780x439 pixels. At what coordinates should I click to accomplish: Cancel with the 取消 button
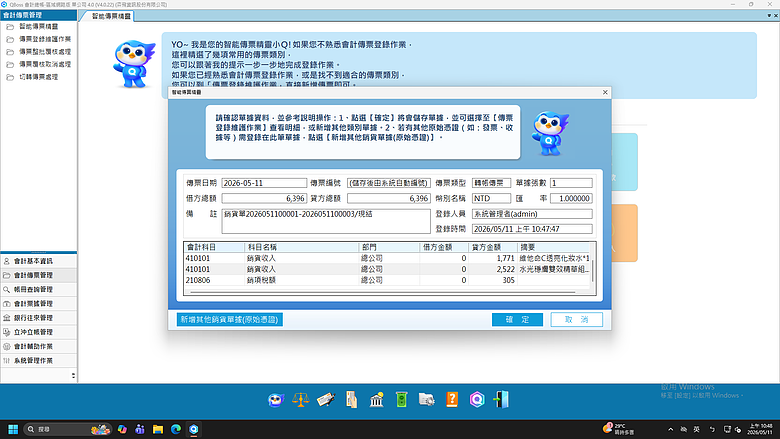[x=577, y=319]
